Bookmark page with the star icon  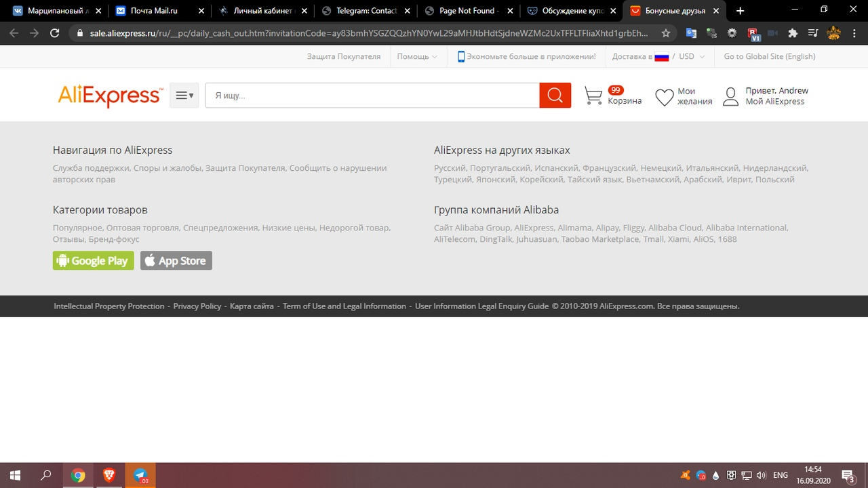[x=666, y=33]
